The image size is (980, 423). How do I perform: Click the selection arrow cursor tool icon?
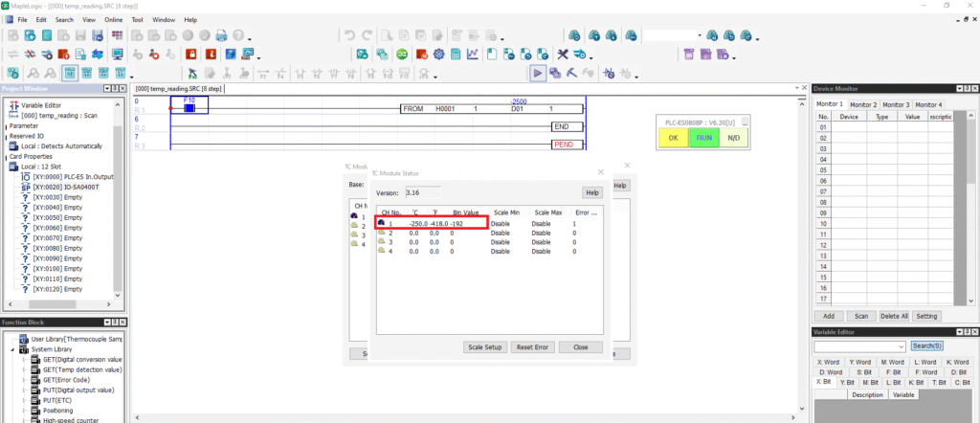coord(193,73)
